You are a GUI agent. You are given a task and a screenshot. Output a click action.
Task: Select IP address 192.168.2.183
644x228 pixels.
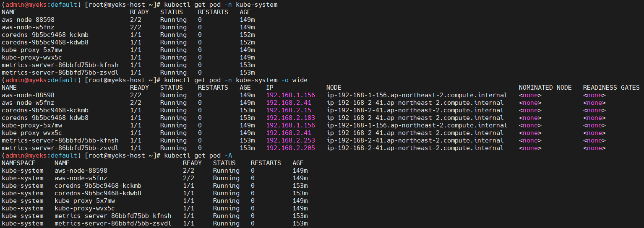tap(290, 118)
